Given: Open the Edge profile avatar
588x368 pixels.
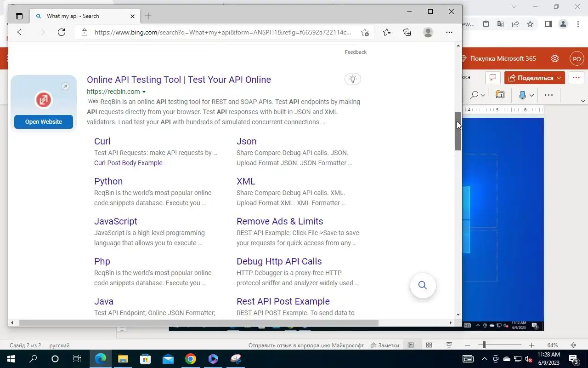Looking at the screenshot, I should (428, 32).
